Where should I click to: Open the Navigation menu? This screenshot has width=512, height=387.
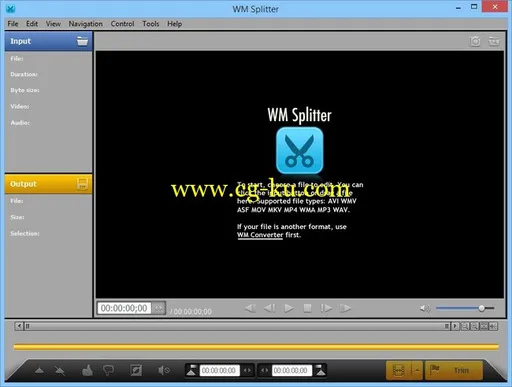point(86,24)
